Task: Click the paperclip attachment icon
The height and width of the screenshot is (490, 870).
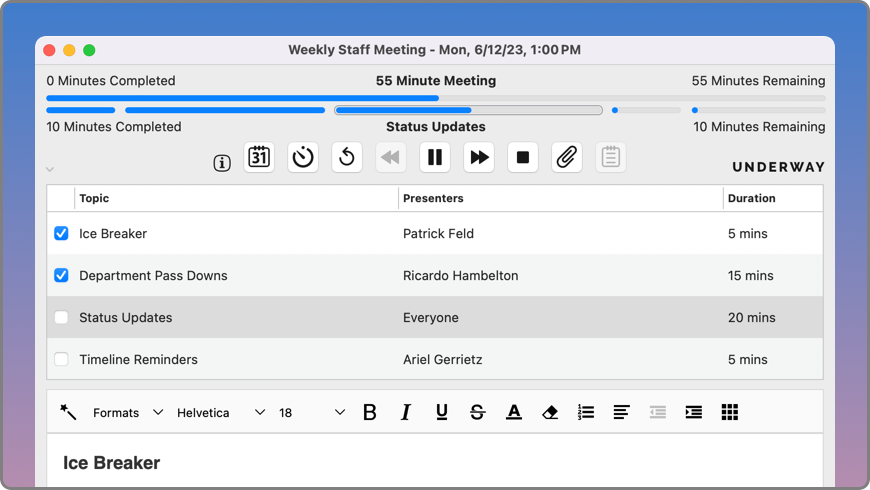Action: (566, 157)
